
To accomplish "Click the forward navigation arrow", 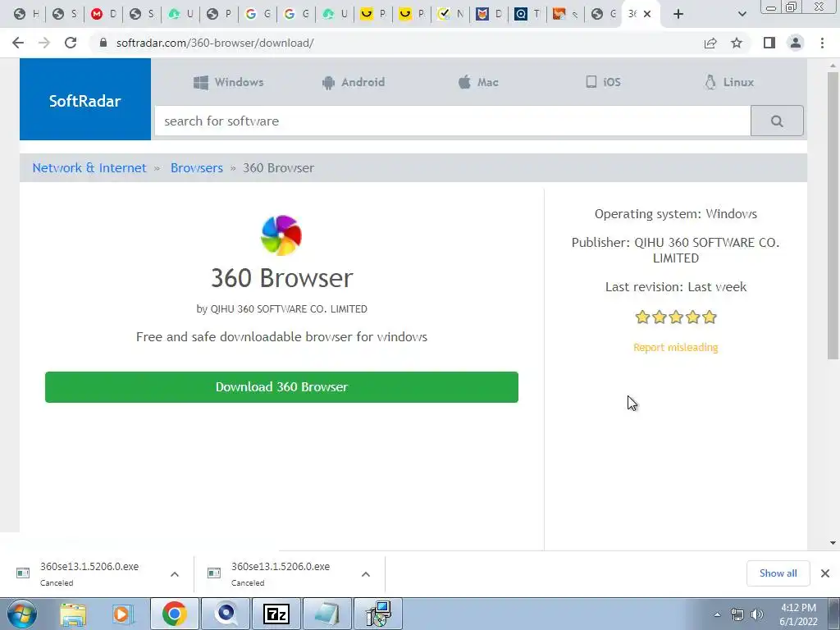I will pyautogui.click(x=44, y=43).
